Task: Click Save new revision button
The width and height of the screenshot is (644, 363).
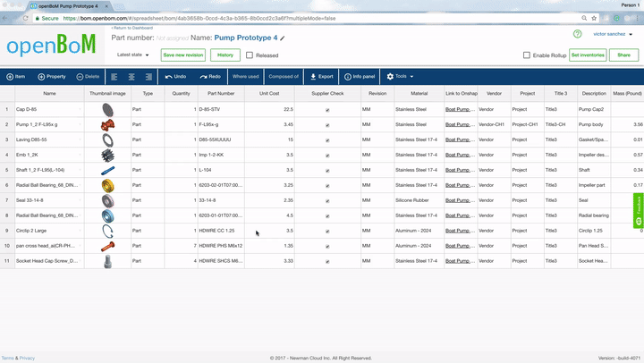Action: [182, 55]
